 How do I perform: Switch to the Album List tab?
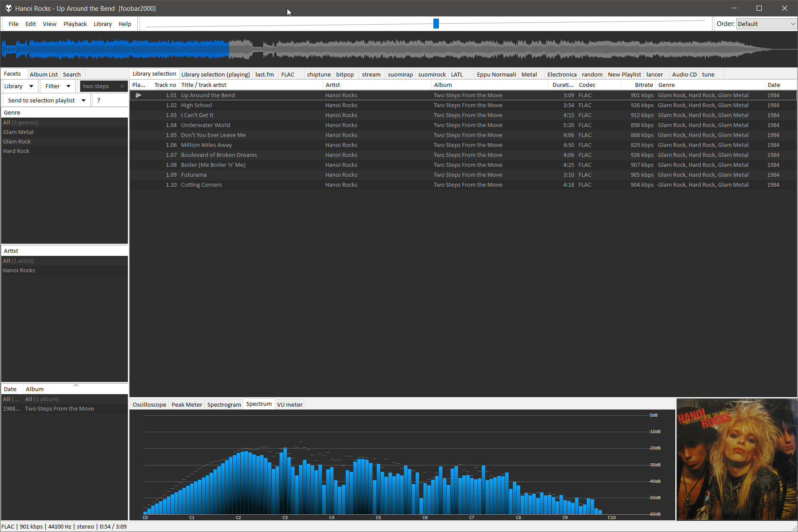pyautogui.click(x=44, y=74)
